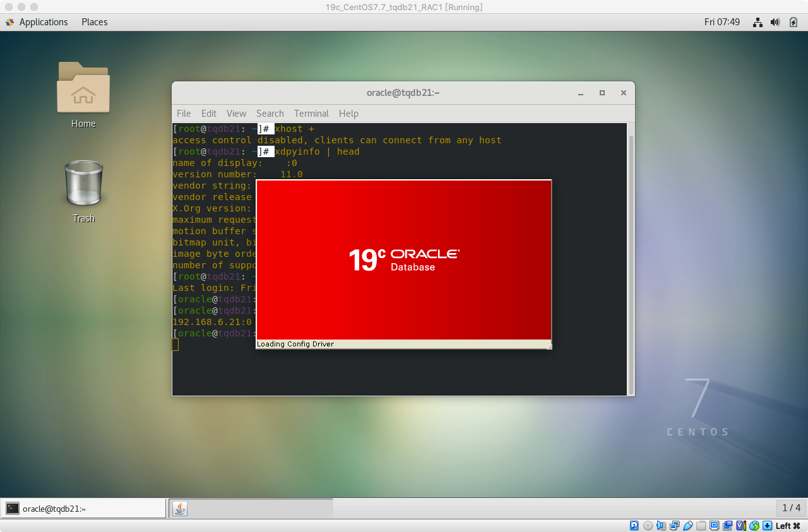
Task: Open the Places menu
Action: coord(95,22)
